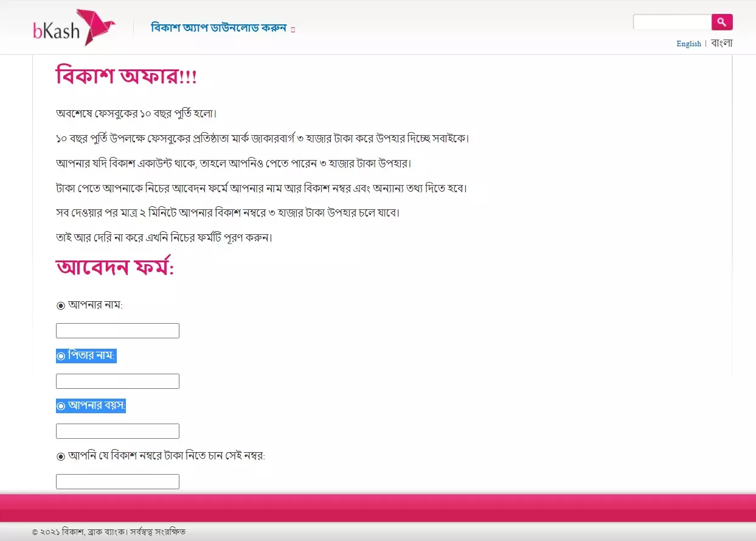Click the sentence mentioning মার্ক জাকারবার্গ
This screenshot has height=541, width=756.
coord(262,139)
